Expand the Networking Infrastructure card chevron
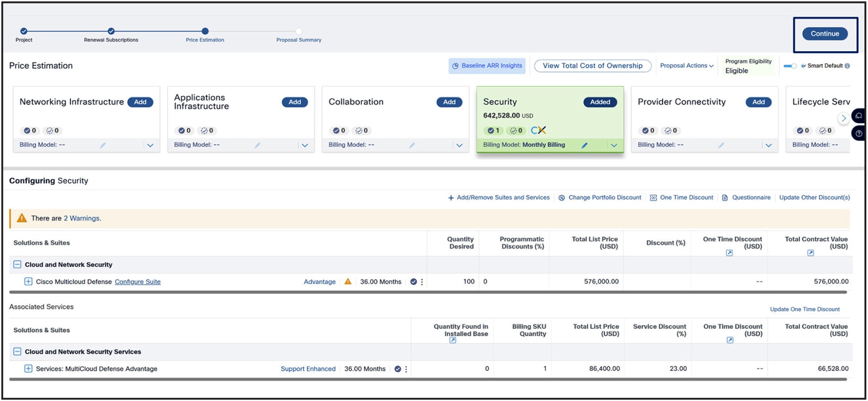This screenshot has width=868, height=401. (150, 145)
